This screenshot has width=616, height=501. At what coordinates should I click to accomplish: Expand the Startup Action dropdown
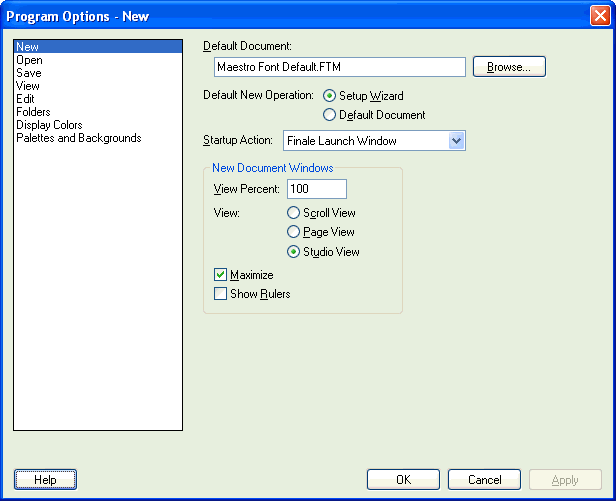(456, 141)
